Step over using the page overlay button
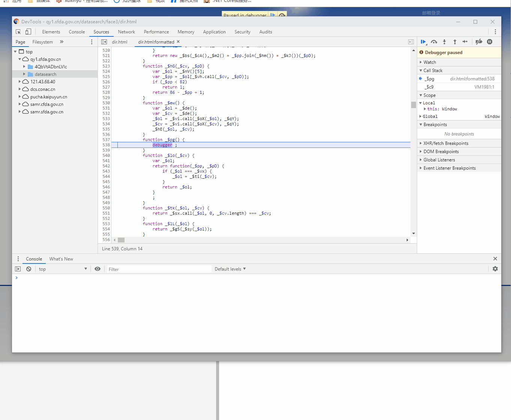Viewport: 511px width, 420px height. (282, 15)
